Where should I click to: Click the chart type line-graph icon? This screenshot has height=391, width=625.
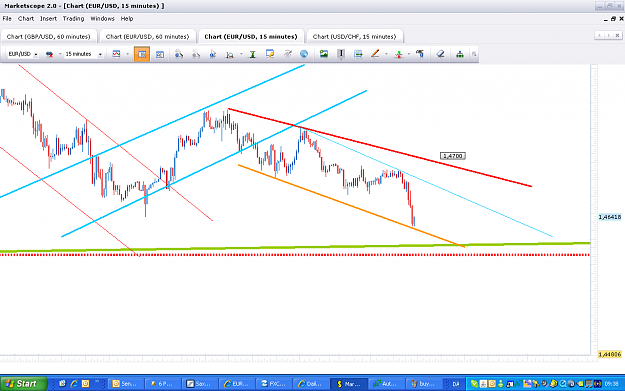[116, 54]
